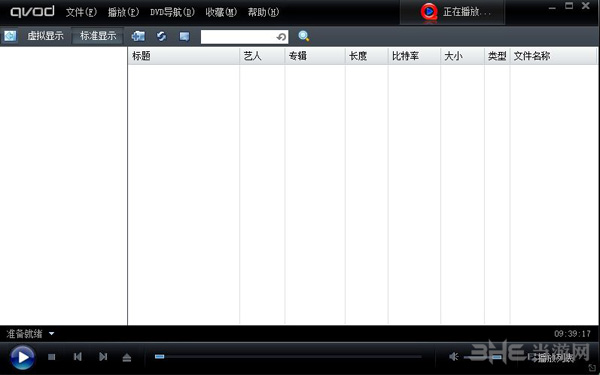600x375 pixels.
Task: Click the window resize corner icon
Action: tap(592, 368)
